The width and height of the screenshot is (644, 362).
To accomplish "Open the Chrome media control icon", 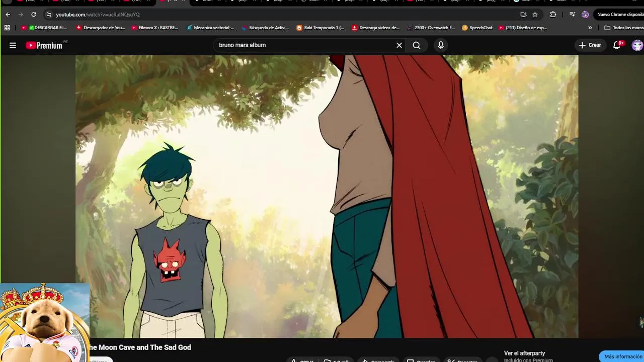I will (x=572, y=15).
